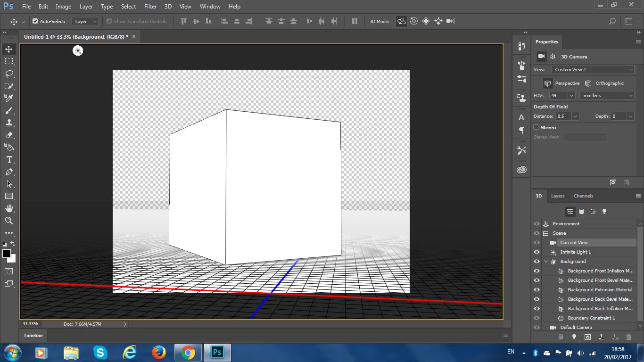Select the Zoom tool

9,221
